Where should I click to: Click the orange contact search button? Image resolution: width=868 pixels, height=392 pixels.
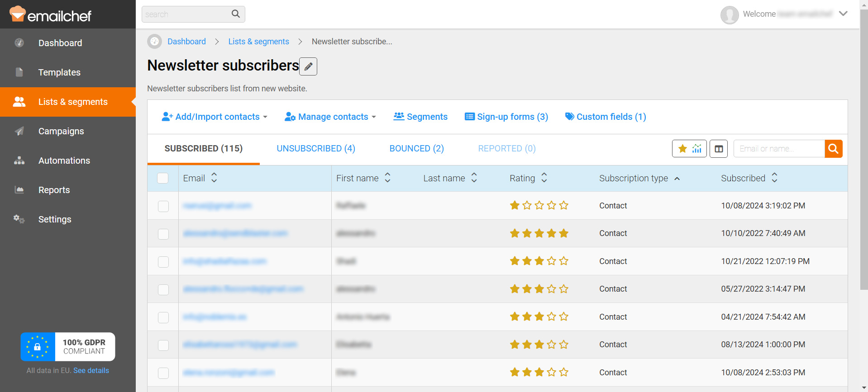tap(834, 149)
